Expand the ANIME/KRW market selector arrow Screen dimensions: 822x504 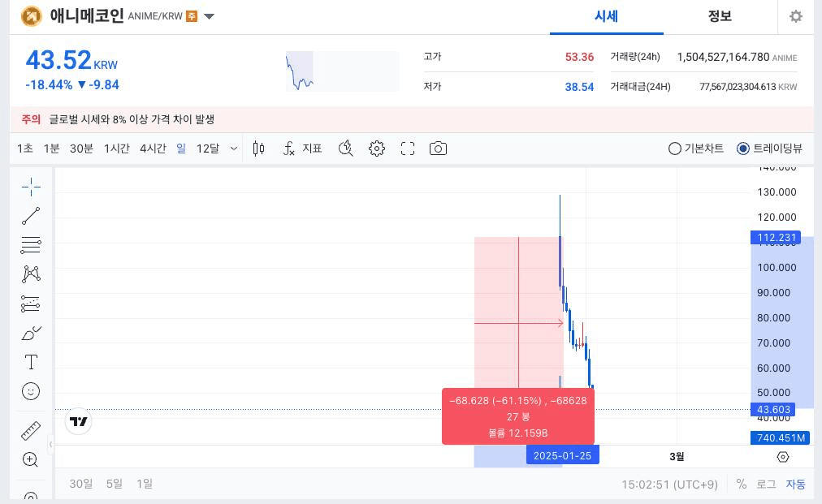click(x=210, y=16)
